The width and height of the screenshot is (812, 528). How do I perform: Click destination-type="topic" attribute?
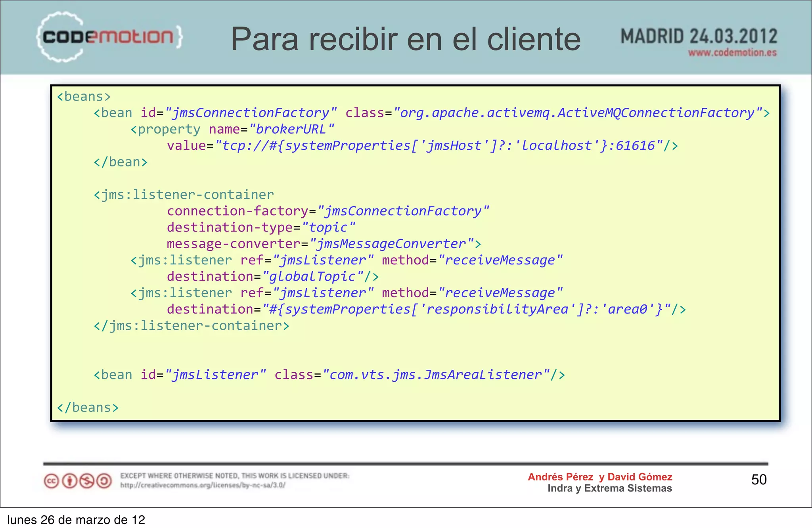pyautogui.click(x=261, y=228)
